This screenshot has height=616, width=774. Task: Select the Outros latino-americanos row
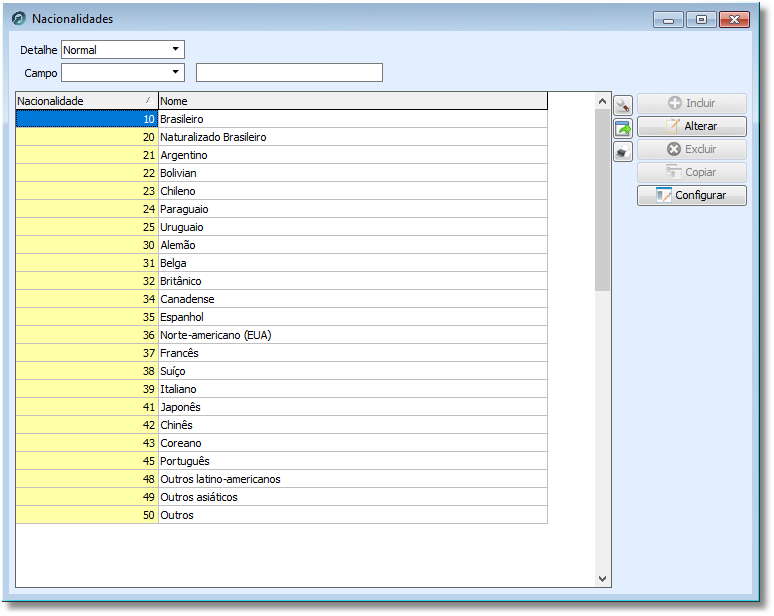(281, 479)
